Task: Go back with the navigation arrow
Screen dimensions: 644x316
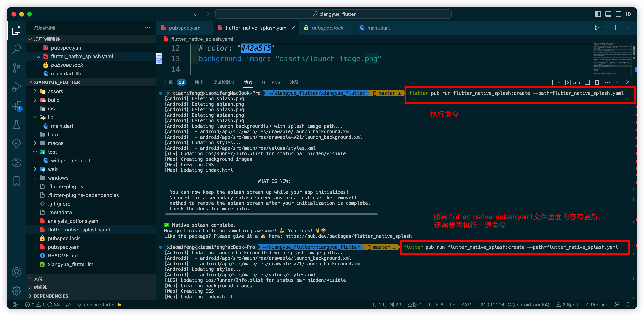Action: (196, 14)
